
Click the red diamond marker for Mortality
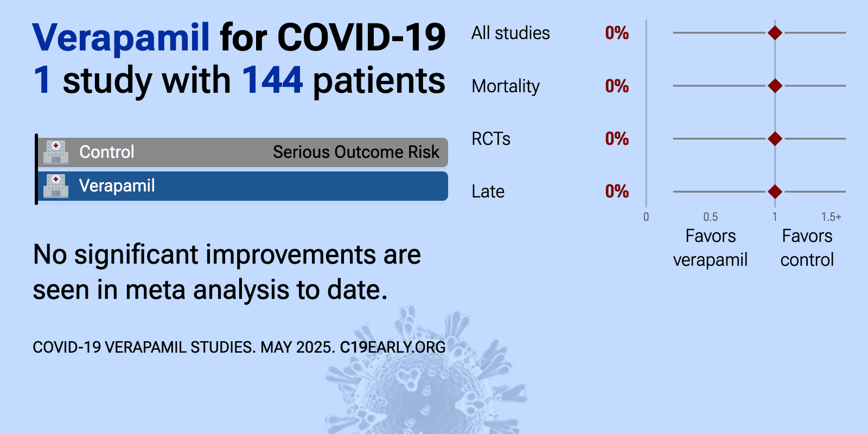(775, 86)
